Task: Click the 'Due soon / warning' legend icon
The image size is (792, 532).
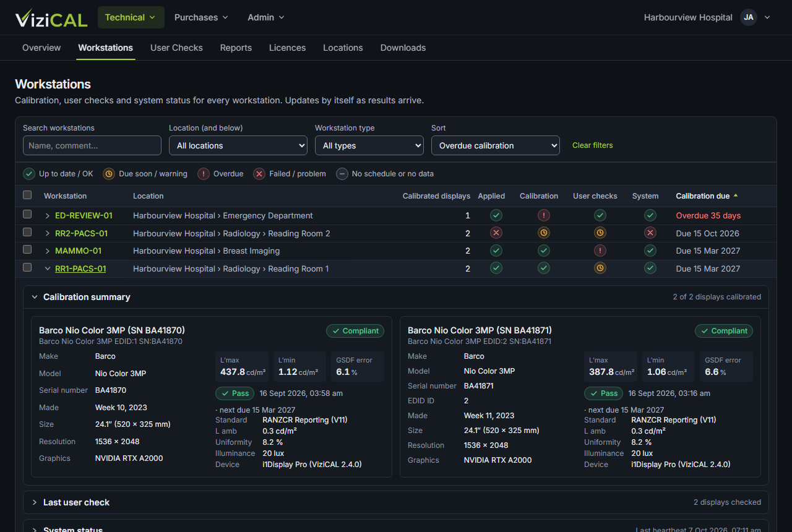Action: 109,174
